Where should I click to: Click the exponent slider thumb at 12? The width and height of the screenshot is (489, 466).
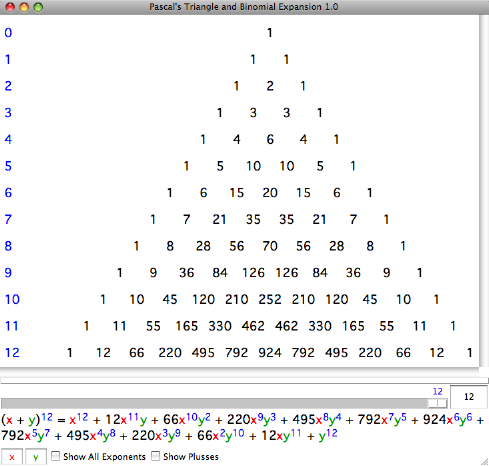coord(438,403)
